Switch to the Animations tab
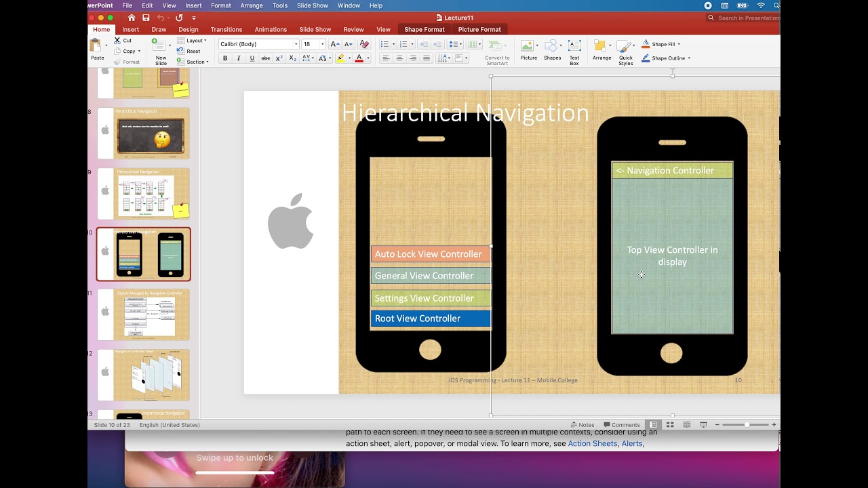Viewport: 868px width, 488px height. pyautogui.click(x=271, y=30)
